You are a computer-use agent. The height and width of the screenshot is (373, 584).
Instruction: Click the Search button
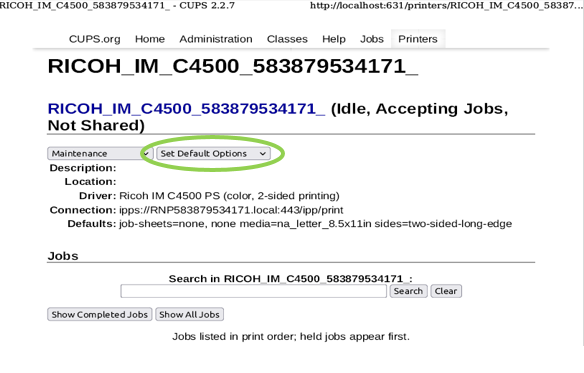pos(408,291)
